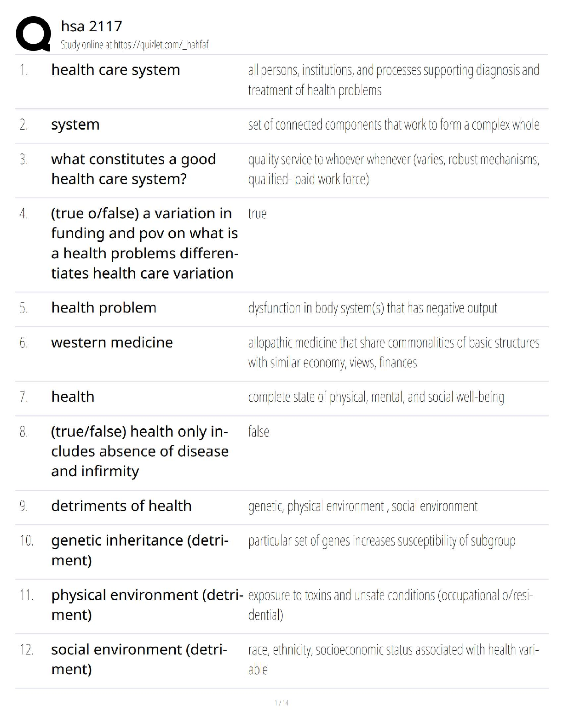Screen dimensions: 563x728
Task: Click the 'western medicine' term
Action: (112, 342)
